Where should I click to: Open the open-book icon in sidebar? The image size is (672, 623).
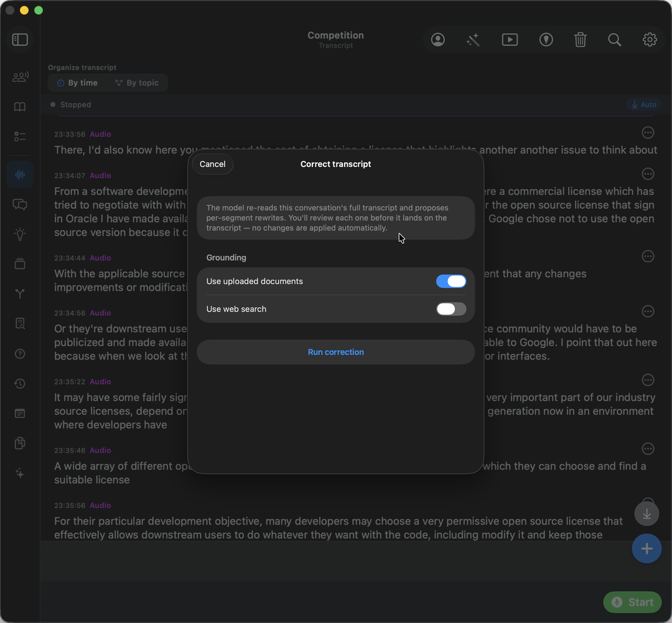pos(20,106)
